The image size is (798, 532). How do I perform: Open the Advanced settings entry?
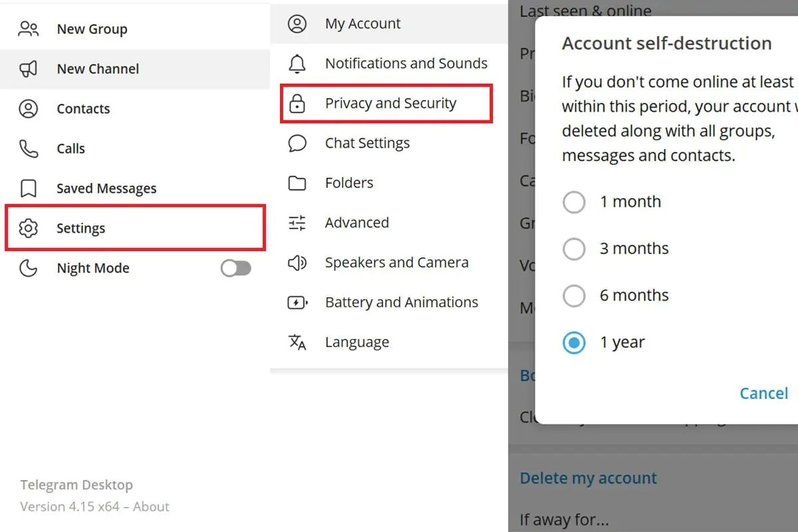coord(389,223)
